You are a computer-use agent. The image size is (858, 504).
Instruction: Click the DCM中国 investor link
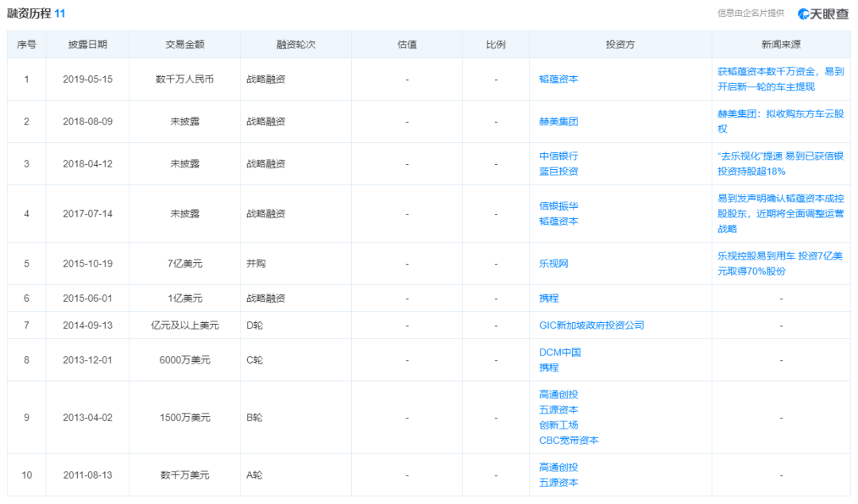pos(560,352)
